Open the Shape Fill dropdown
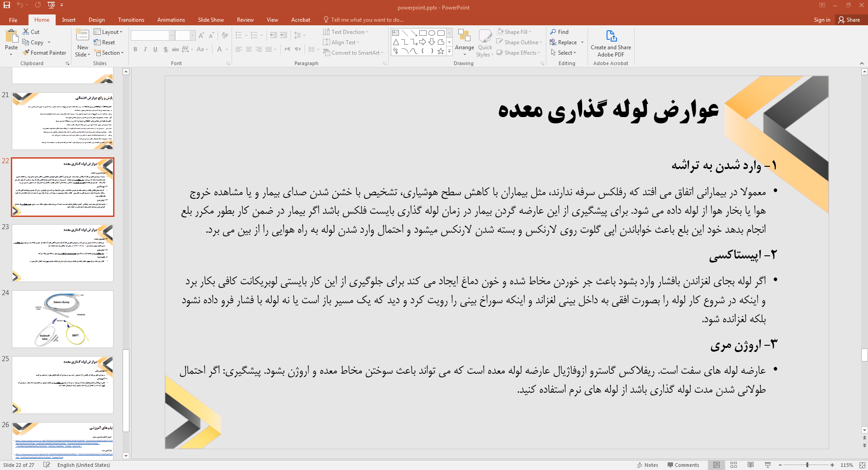 click(x=514, y=32)
